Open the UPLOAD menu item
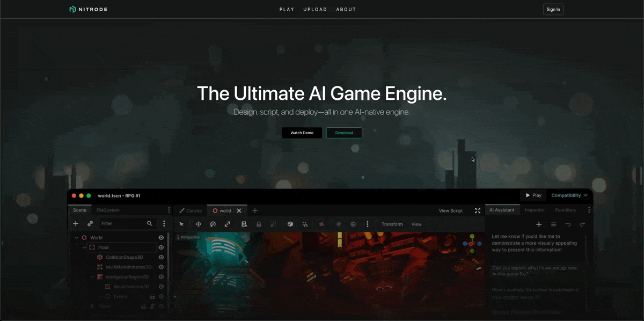 point(315,10)
